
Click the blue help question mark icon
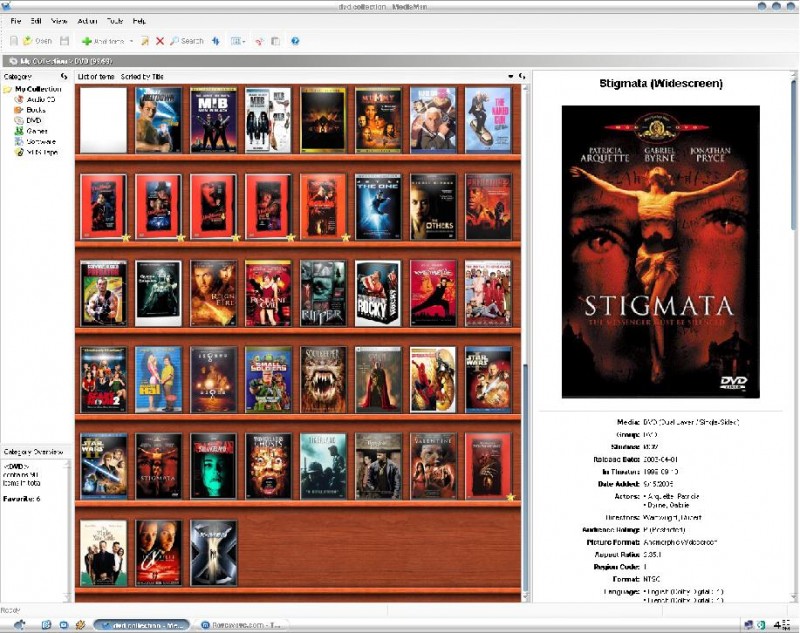(295, 41)
